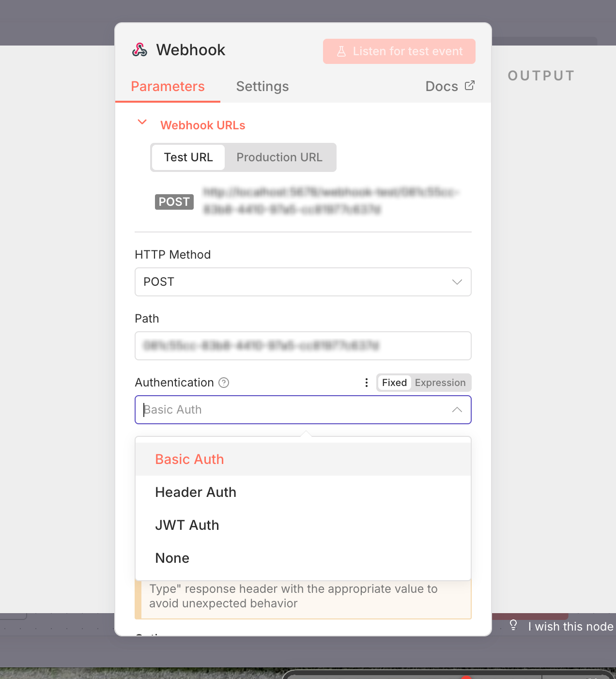Click the blurred webhook test URL
Viewport: 616px width, 679px height.
(330, 201)
